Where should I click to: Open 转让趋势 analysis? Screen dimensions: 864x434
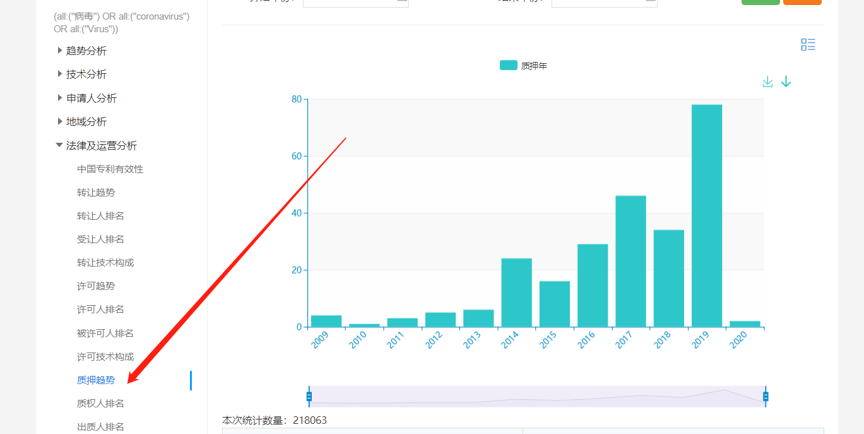coord(96,193)
